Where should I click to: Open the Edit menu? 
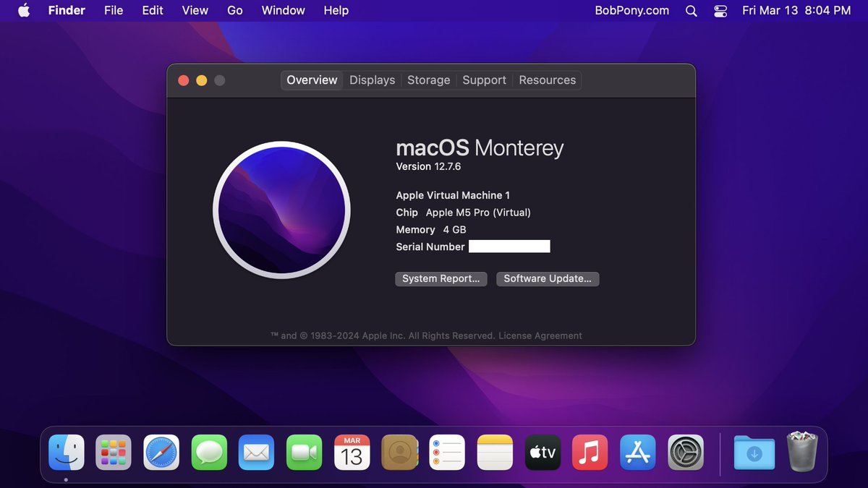(x=153, y=10)
